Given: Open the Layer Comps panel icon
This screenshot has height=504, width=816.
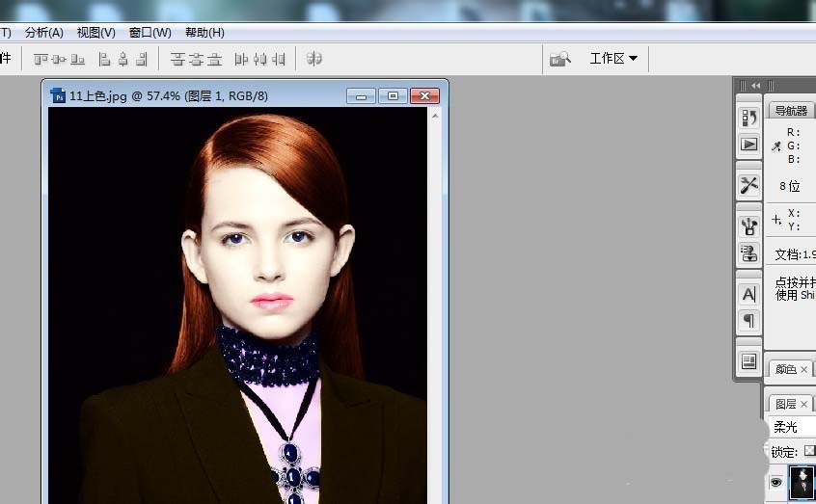Looking at the screenshot, I should (748, 361).
